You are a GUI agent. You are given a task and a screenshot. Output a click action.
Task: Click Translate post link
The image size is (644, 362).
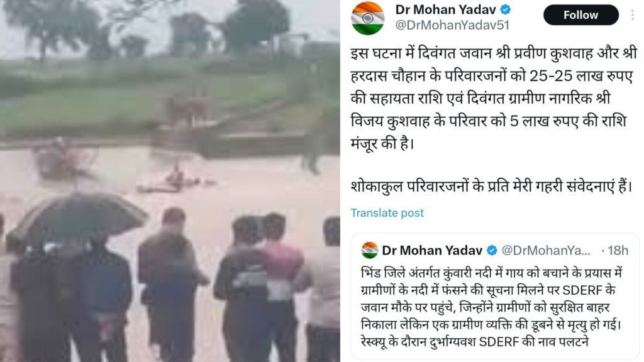(387, 213)
